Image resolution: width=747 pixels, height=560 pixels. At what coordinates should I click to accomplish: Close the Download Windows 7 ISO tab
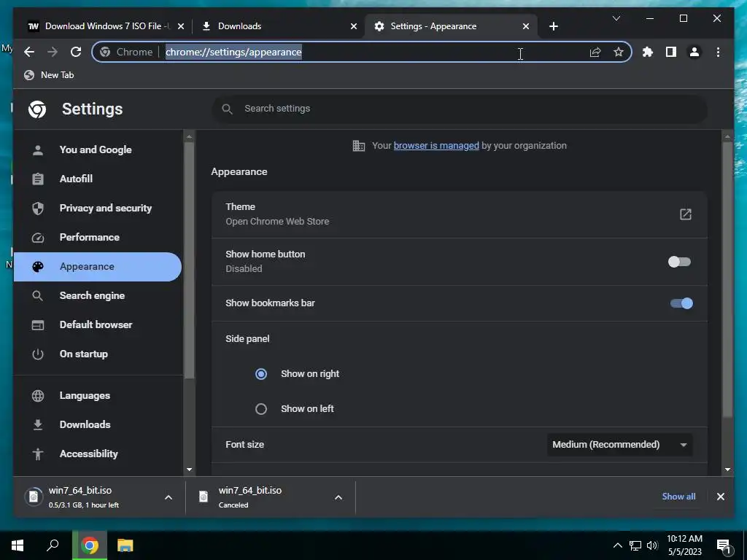pos(181,26)
